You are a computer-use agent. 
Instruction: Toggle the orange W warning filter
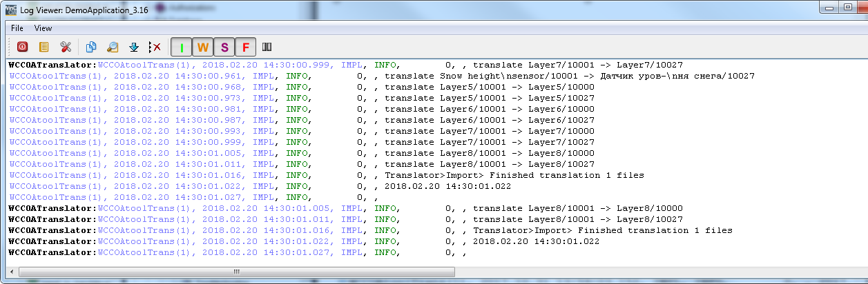tap(203, 47)
